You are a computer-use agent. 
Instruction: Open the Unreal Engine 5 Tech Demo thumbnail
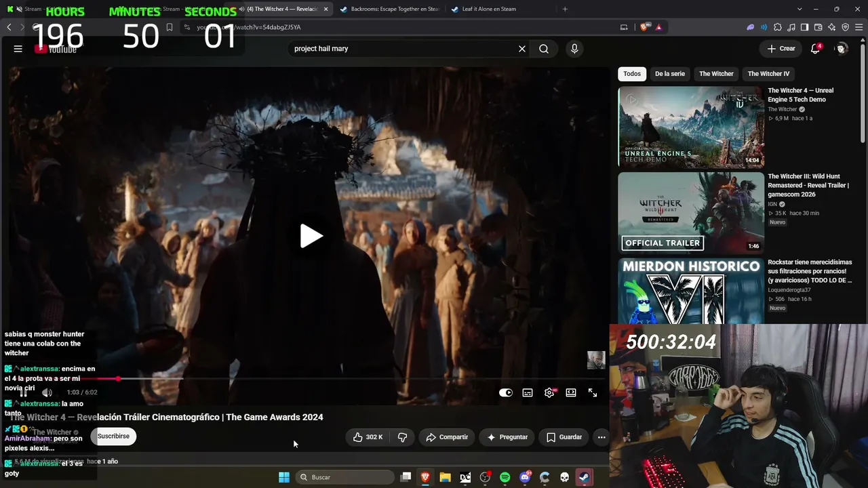click(x=691, y=127)
